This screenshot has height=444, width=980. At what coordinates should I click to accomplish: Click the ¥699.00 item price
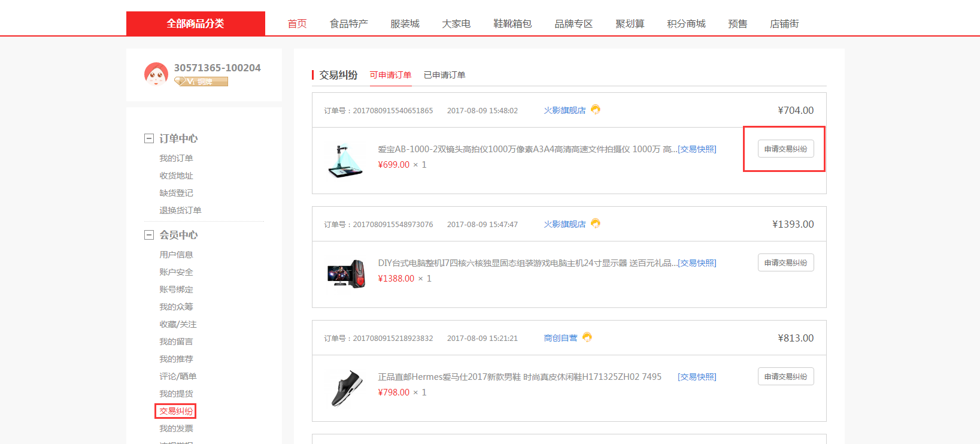tap(394, 165)
